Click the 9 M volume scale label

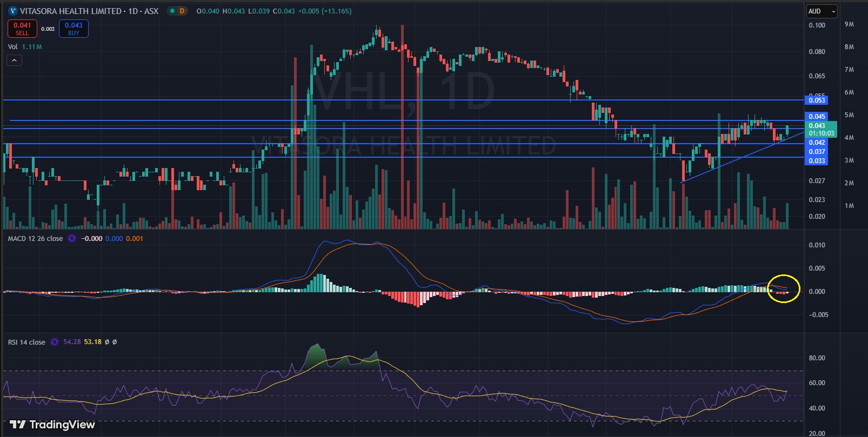click(x=849, y=24)
